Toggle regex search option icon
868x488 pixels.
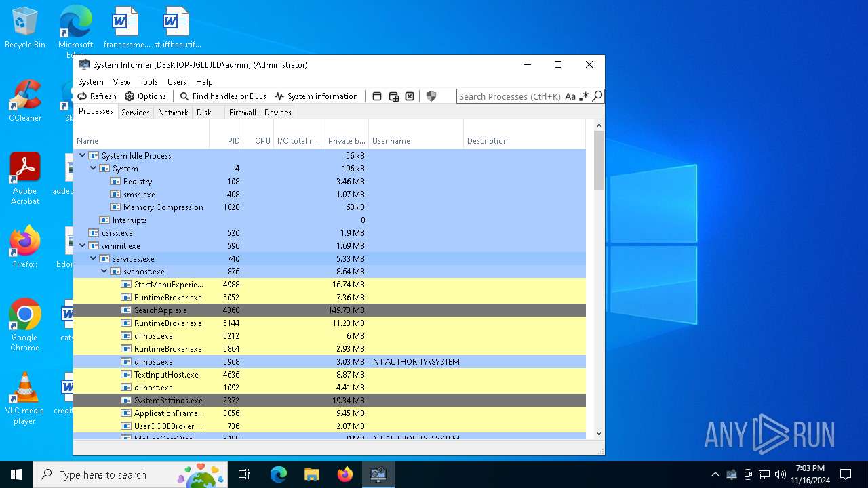click(x=584, y=96)
